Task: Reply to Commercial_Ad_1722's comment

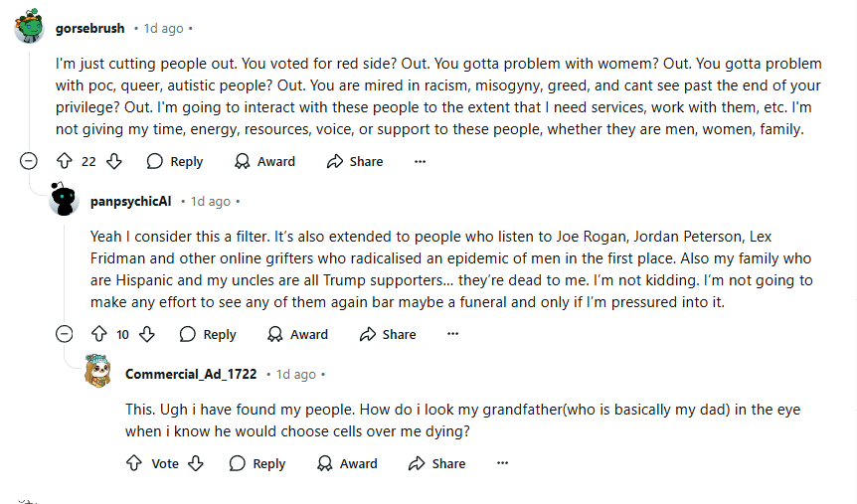Action: [x=257, y=463]
